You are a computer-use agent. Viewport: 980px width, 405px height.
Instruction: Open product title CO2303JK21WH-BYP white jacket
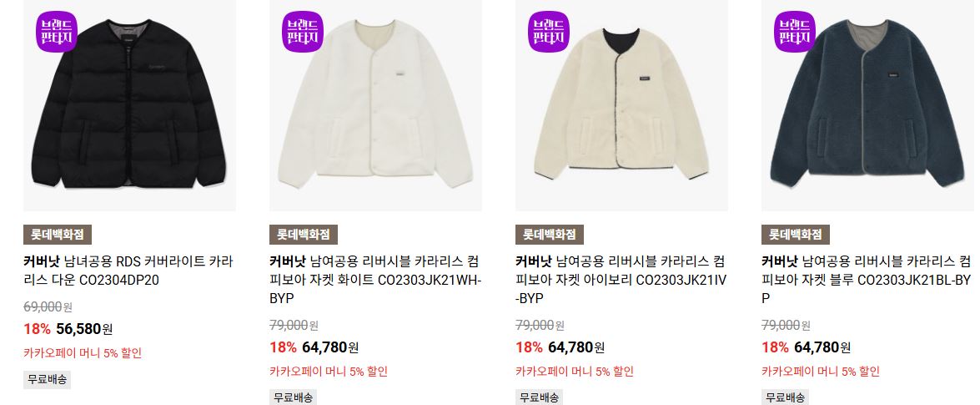pyautogui.click(x=375, y=280)
